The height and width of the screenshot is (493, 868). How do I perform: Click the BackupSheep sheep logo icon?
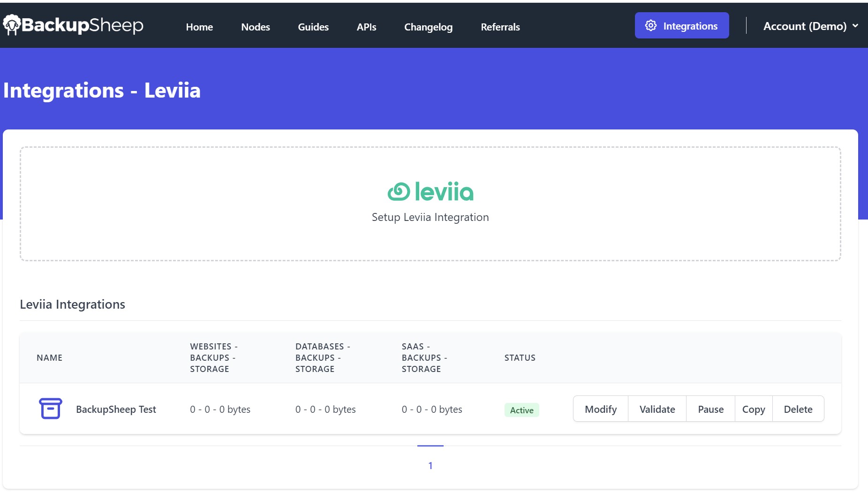point(12,24)
